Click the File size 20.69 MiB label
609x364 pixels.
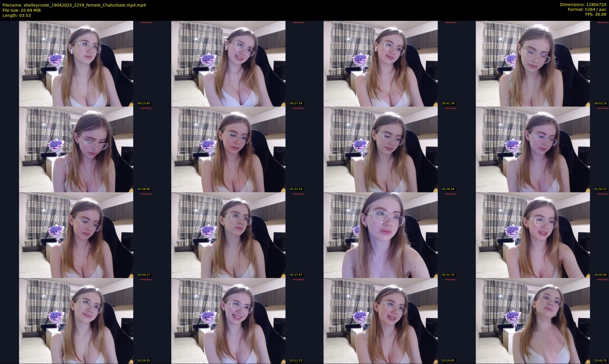click(x=21, y=10)
